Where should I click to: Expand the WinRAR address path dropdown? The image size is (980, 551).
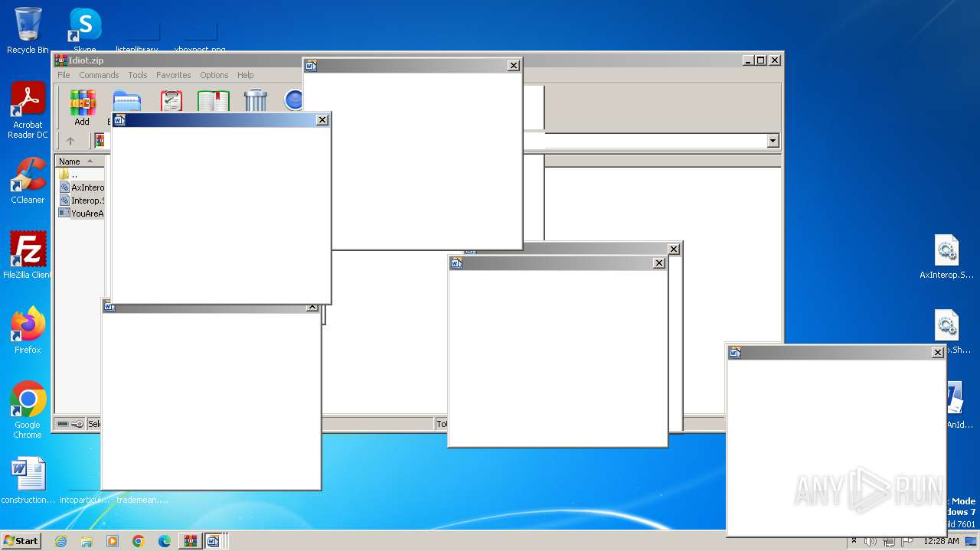(773, 141)
